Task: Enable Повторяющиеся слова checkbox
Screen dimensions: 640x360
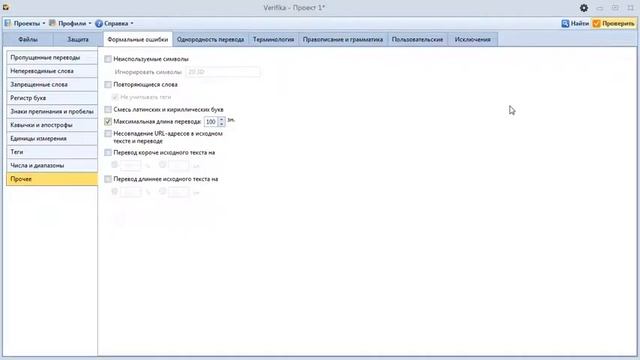Action: click(108, 84)
